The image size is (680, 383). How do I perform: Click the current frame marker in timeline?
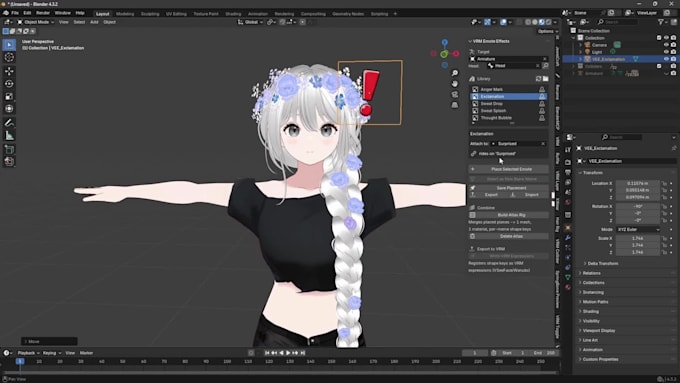(20, 361)
